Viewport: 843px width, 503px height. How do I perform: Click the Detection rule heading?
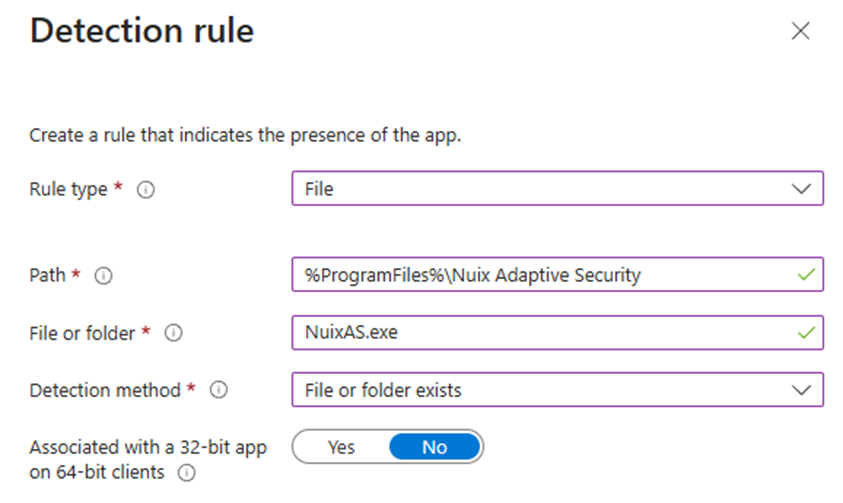(x=142, y=31)
